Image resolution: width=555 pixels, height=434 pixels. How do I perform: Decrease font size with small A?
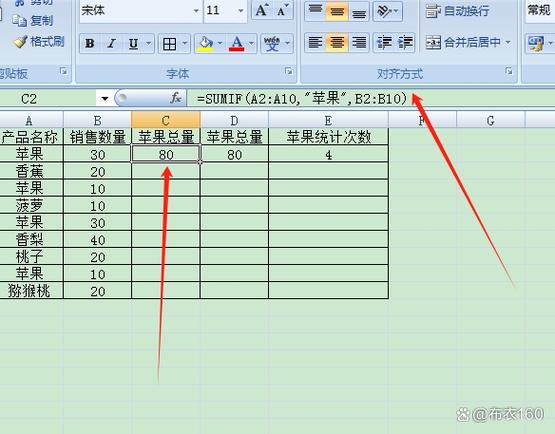[x=282, y=10]
